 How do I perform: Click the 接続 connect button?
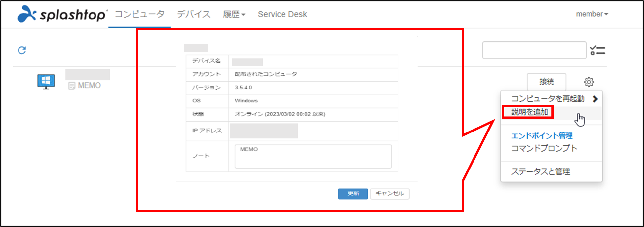547,82
